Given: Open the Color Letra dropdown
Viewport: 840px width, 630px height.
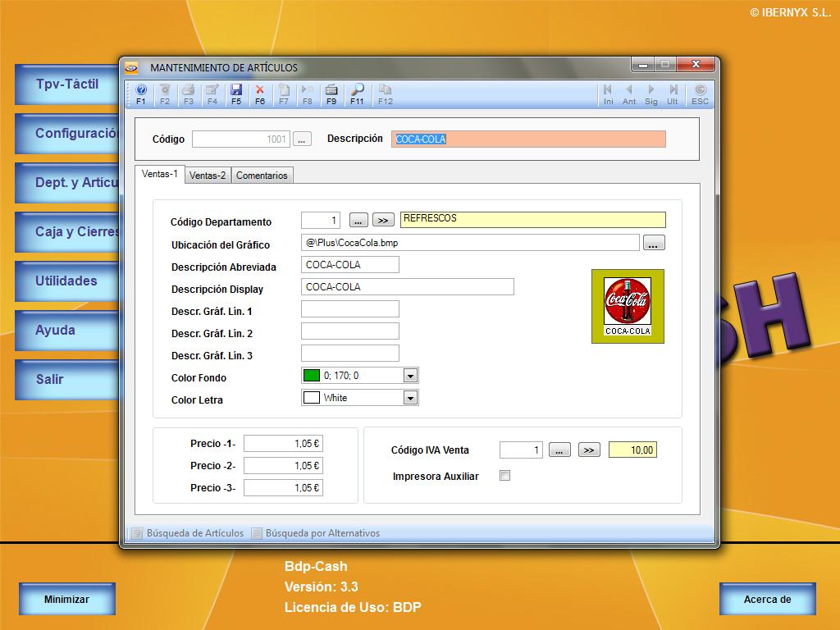Looking at the screenshot, I should click(x=410, y=398).
